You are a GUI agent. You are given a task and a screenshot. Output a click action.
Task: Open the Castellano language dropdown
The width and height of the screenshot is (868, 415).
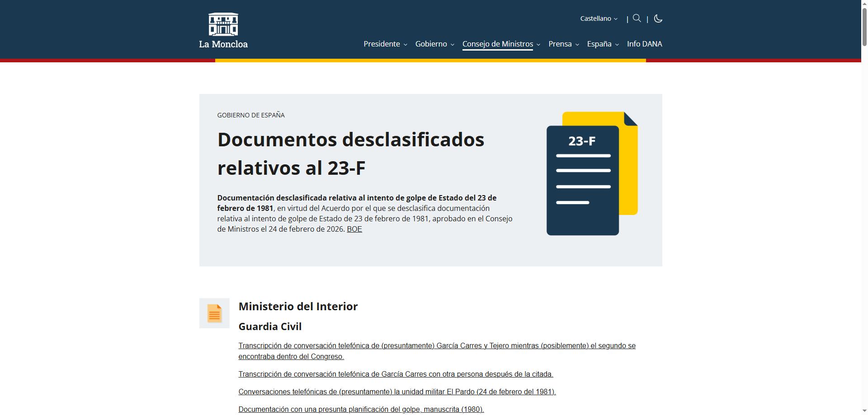point(599,19)
